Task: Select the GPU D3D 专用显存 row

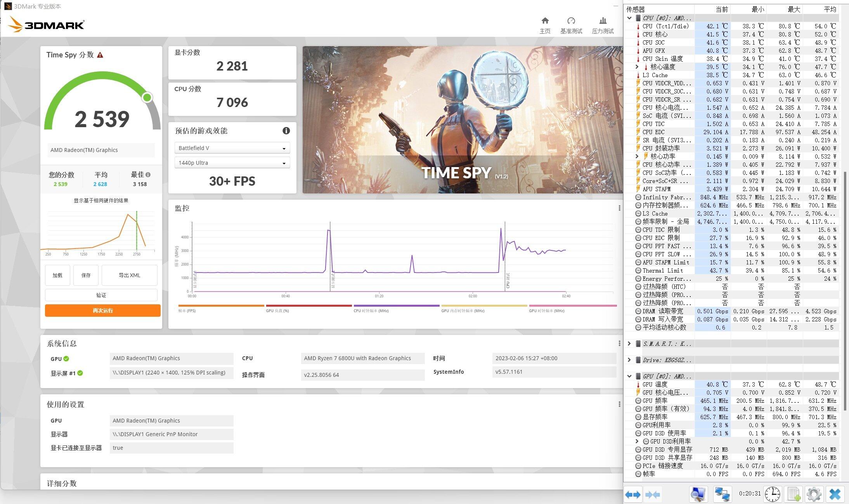Action: 731,449
